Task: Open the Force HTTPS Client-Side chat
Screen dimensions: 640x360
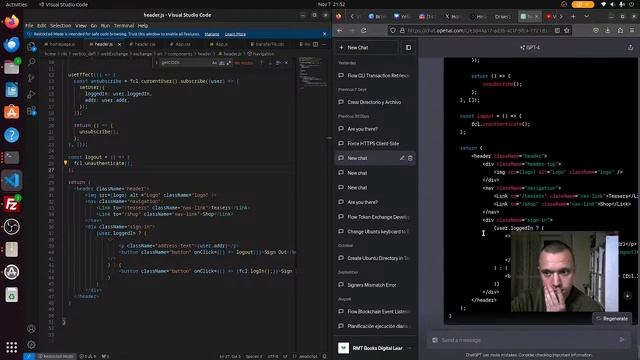Action: click(x=375, y=144)
